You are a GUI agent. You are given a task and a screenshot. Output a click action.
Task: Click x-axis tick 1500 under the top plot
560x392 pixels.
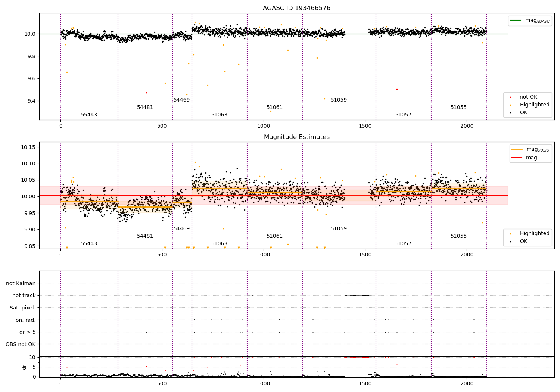[365, 126]
